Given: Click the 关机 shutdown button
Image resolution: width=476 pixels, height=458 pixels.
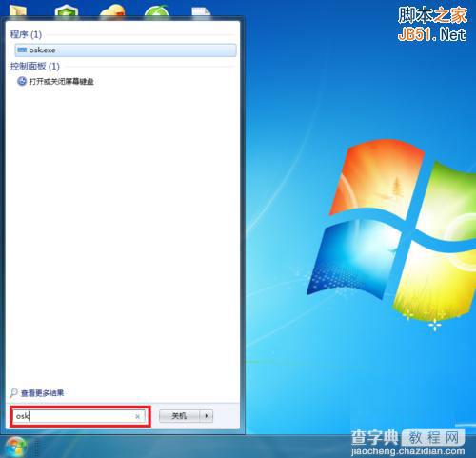Looking at the screenshot, I should tap(179, 416).
